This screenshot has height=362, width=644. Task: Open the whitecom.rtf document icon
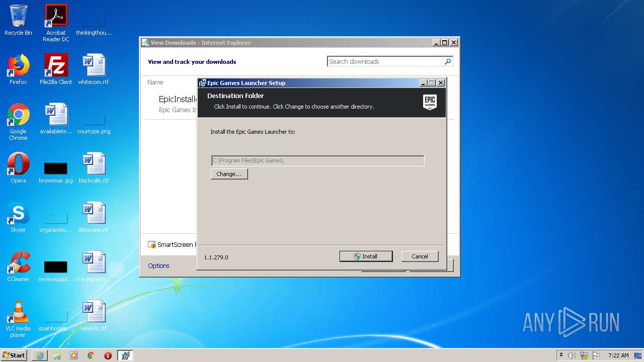click(x=94, y=69)
